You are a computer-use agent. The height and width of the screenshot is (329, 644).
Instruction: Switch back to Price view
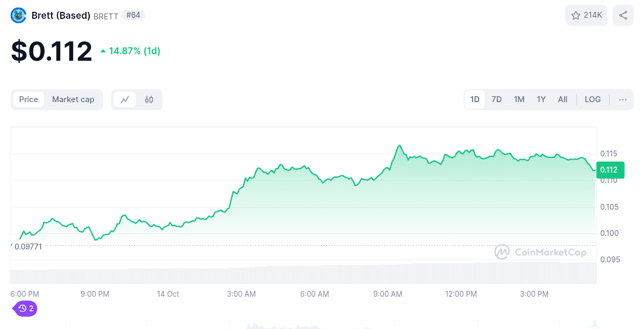28,99
